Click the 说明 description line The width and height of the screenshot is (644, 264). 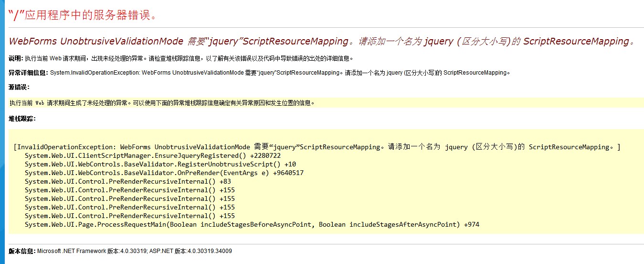[x=181, y=58]
